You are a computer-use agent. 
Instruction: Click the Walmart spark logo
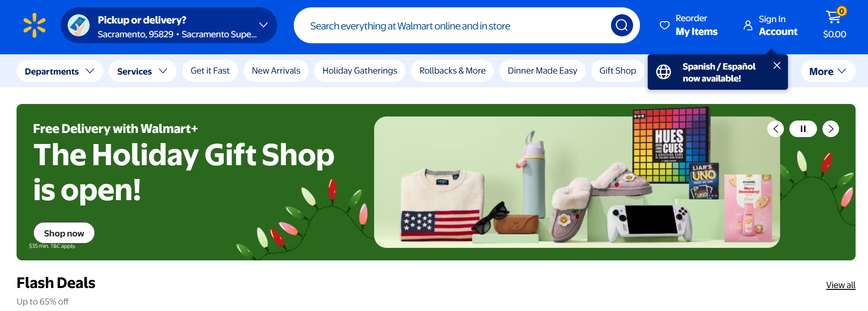(34, 25)
